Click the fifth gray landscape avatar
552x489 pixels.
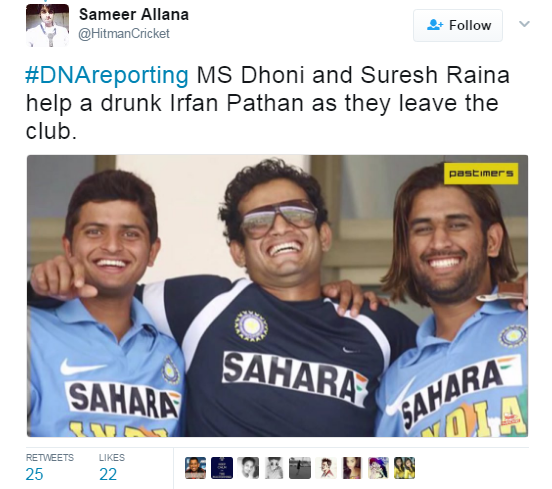[300, 468]
